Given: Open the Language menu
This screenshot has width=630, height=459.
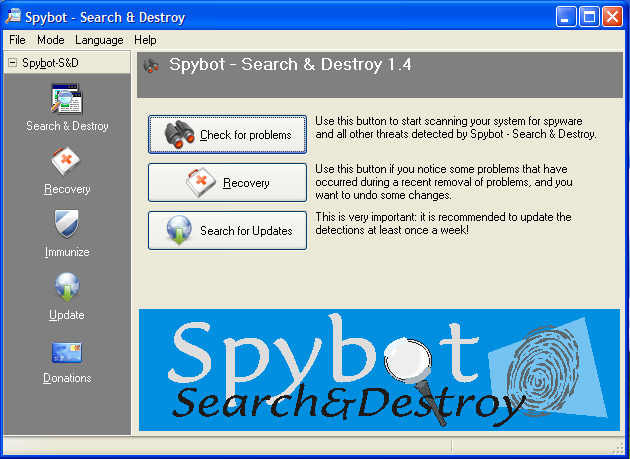Looking at the screenshot, I should [99, 40].
